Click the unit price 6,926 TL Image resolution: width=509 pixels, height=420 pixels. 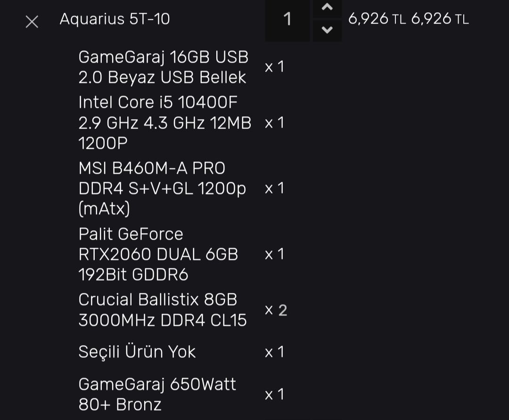(x=377, y=19)
